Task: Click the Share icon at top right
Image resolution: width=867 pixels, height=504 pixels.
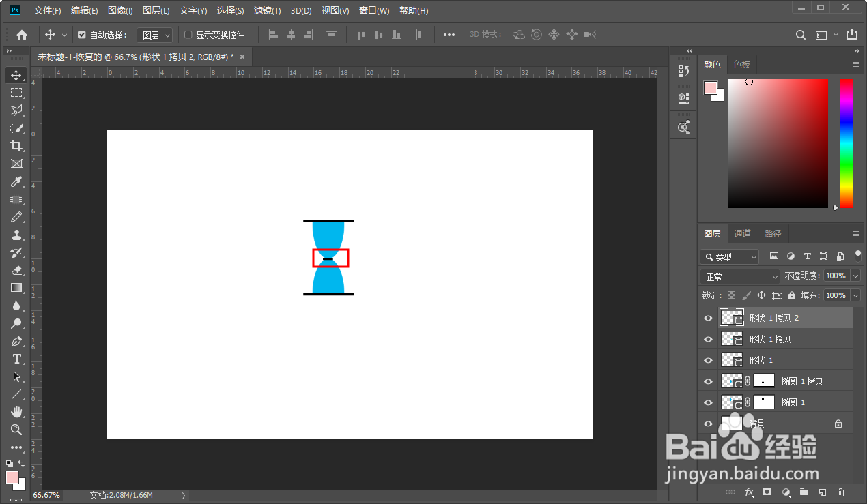Action: (x=852, y=35)
